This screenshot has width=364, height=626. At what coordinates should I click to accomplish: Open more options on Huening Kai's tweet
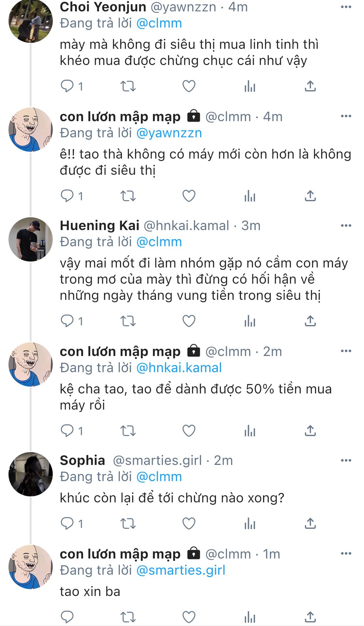coord(346,226)
